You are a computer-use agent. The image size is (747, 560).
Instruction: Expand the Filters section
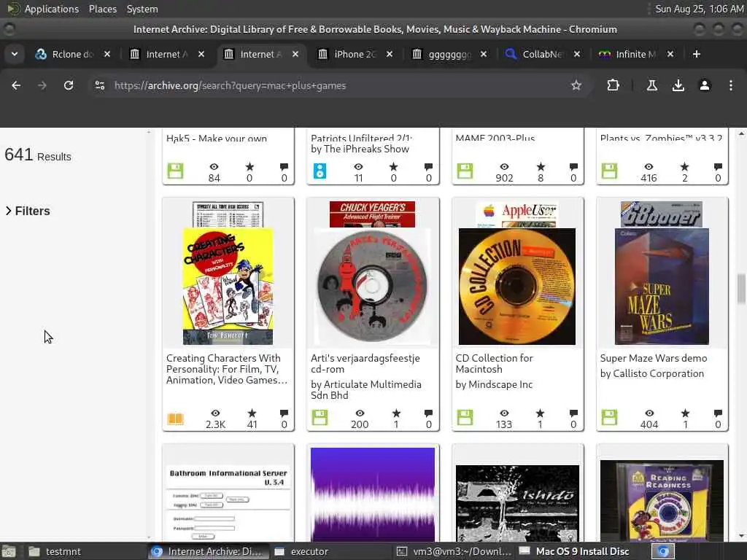pyautogui.click(x=28, y=211)
